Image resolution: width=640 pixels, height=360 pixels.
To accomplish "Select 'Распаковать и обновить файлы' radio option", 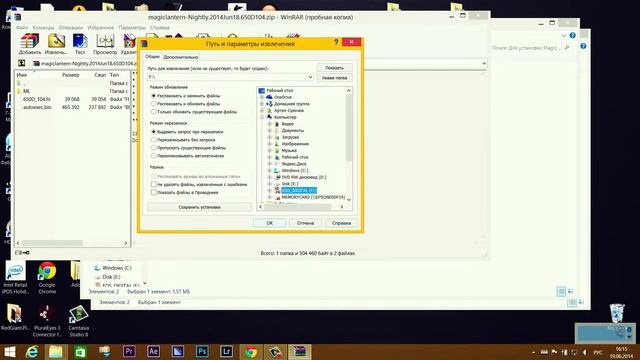I will tap(154, 104).
